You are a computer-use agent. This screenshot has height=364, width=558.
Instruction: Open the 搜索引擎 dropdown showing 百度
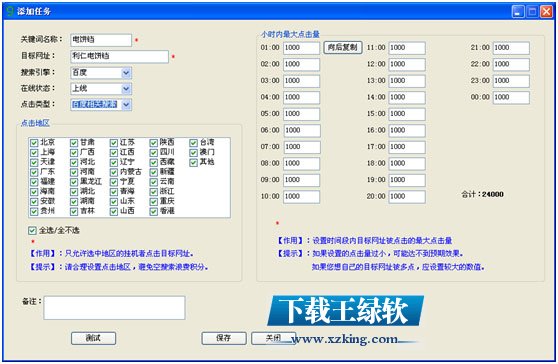126,73
